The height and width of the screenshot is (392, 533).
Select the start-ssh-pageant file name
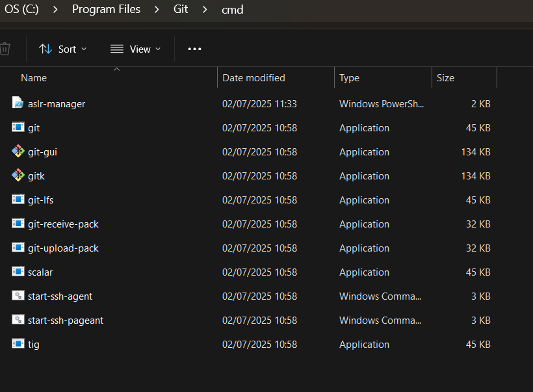click(66, 320)
